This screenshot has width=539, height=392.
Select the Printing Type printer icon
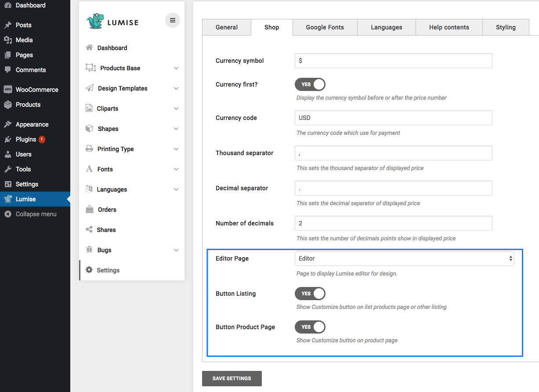pyautogui.click(x=89, y=149)
